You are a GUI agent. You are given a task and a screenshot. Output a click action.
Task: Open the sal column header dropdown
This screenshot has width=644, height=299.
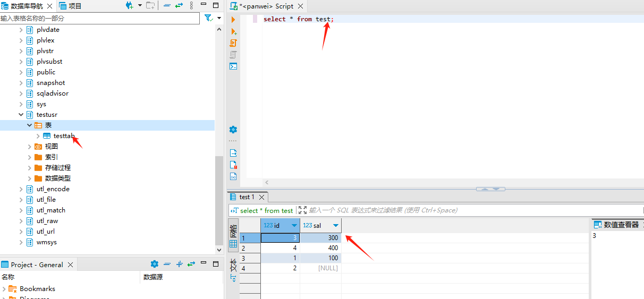pos(336,226)
